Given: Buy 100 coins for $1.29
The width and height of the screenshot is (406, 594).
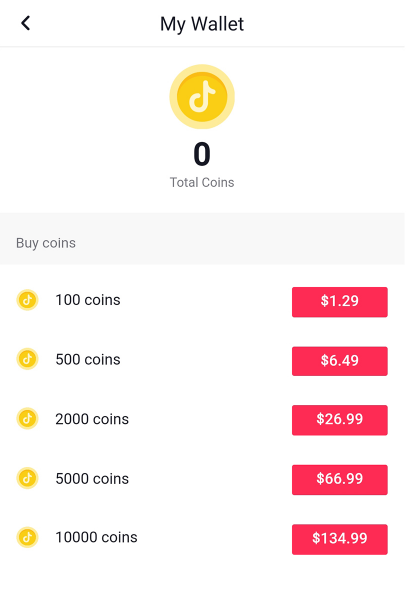Looking at the screenshot, I should coord(339,302).
